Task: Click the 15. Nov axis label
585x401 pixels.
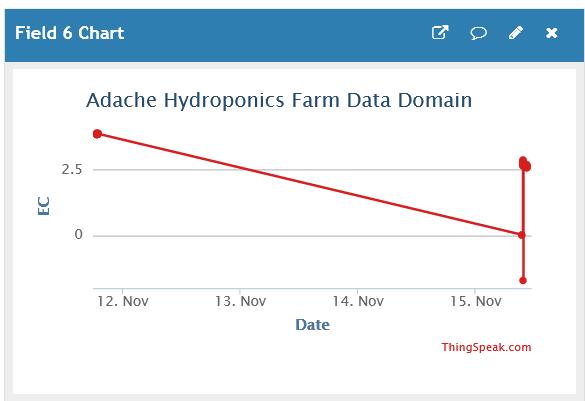Action: pos(475,301)
